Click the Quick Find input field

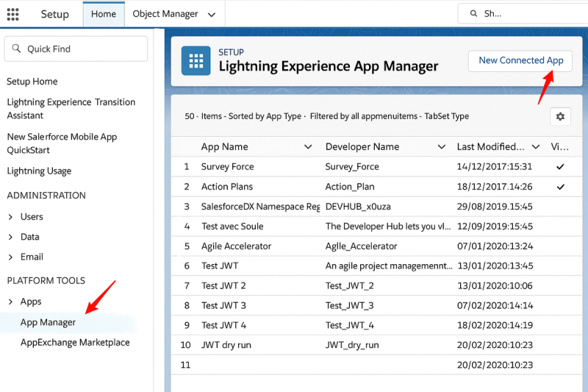pyautogui.click(x=76, y=49)
